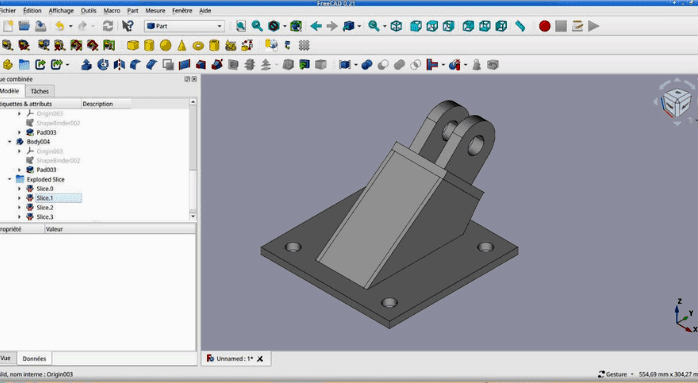Revolve the selected shape
This screenshot has width=698, height=383.
(103, 65)
